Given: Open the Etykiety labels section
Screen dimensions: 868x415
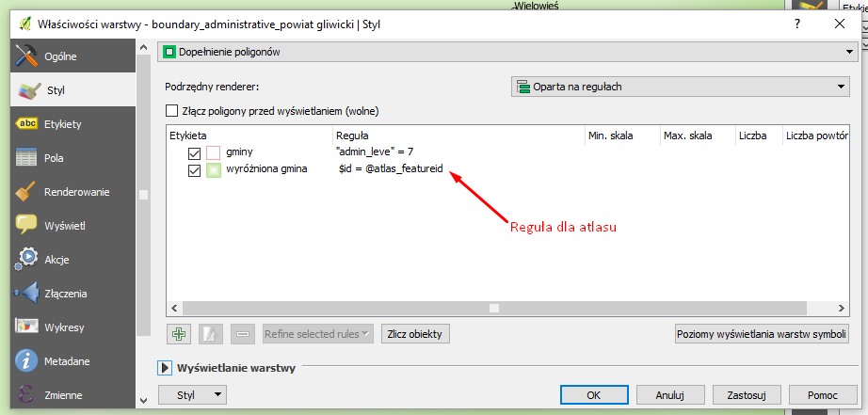Looking at the screenshot, I should coord(63,124).
